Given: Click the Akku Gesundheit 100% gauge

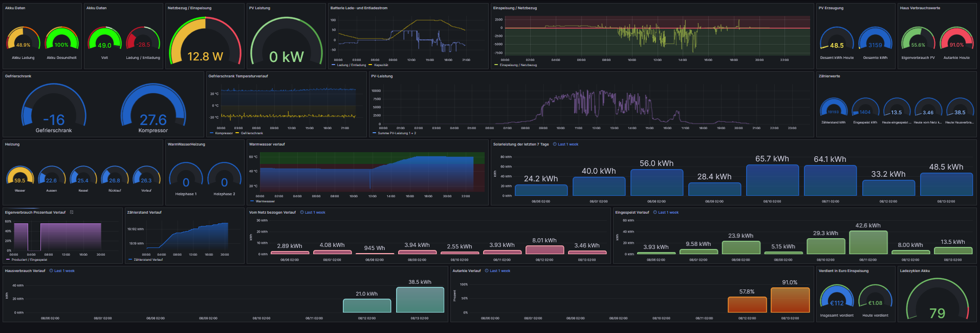Looking at the screenshot, I should tap(61, 40).
